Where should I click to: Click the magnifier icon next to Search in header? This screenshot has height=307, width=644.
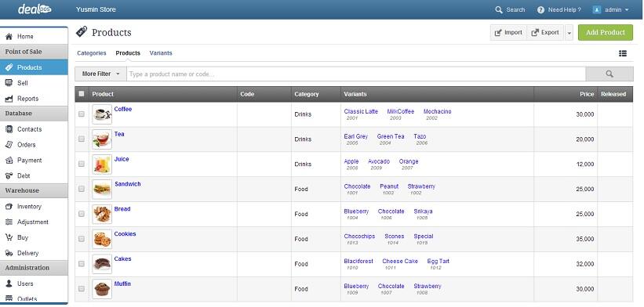[x=499, y=10]
